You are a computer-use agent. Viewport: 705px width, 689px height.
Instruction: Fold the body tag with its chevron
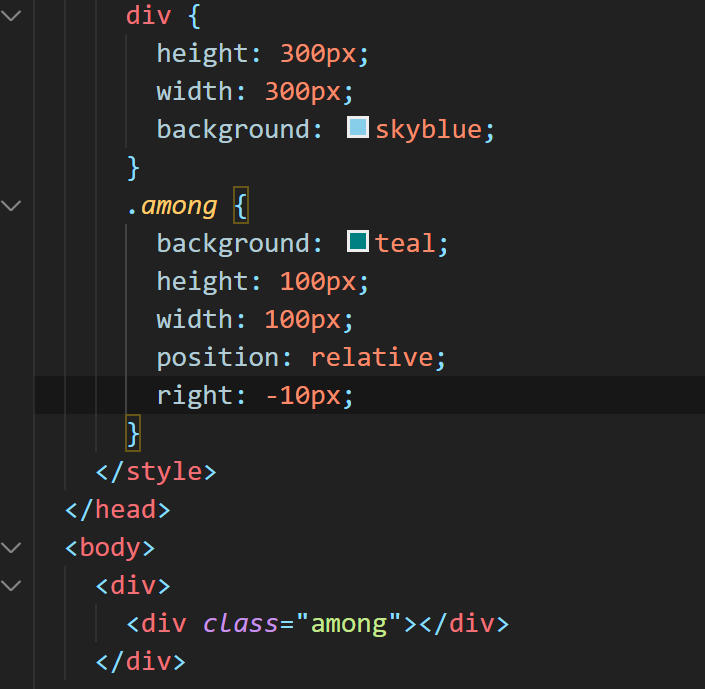(11, 547)
